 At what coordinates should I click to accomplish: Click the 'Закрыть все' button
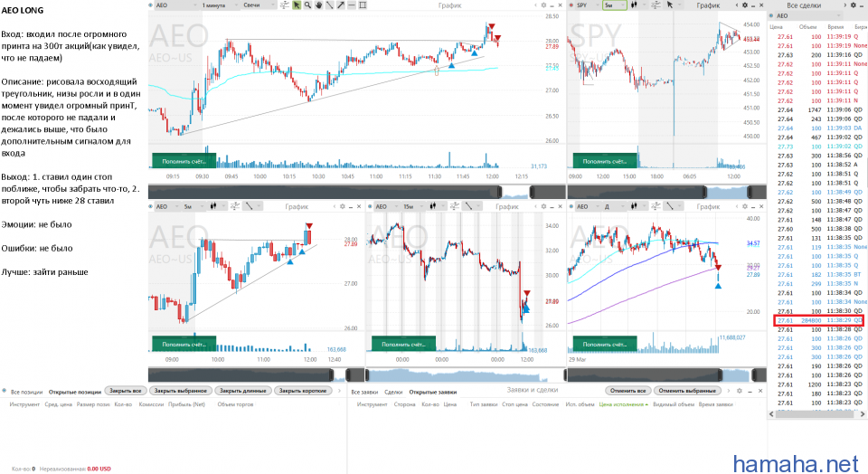[x=125, y=391]
